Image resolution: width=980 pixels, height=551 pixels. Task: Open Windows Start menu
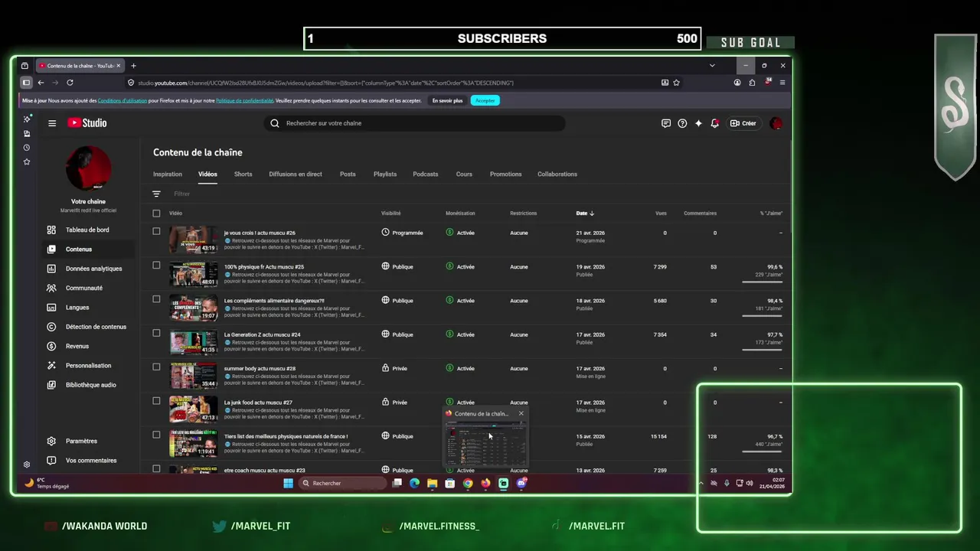(x=288, y=483)
